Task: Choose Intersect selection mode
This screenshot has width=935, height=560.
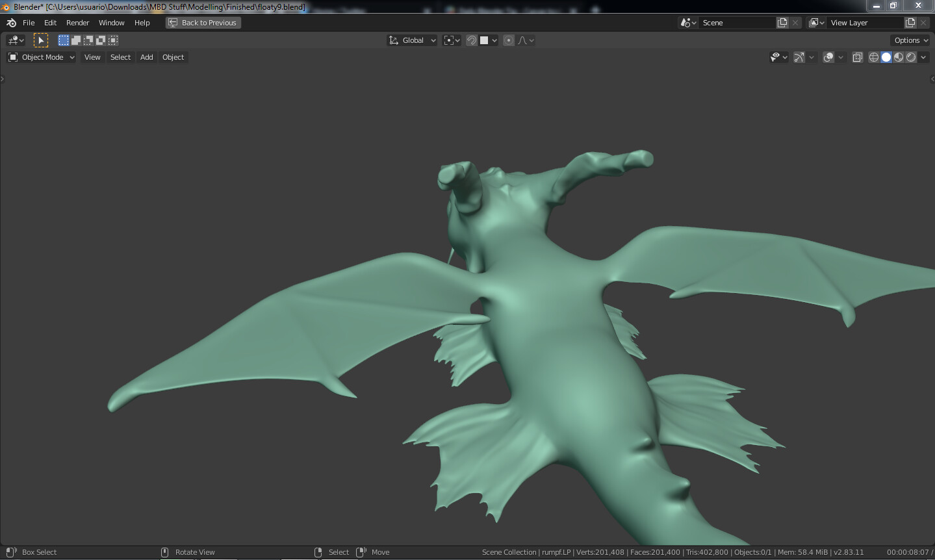Action: (x=113, y=40)
